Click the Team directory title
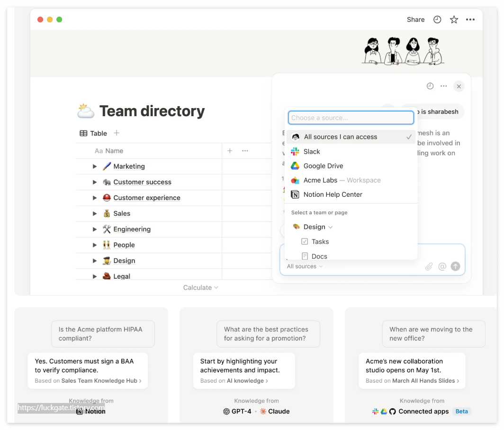 tap(152, 111)
